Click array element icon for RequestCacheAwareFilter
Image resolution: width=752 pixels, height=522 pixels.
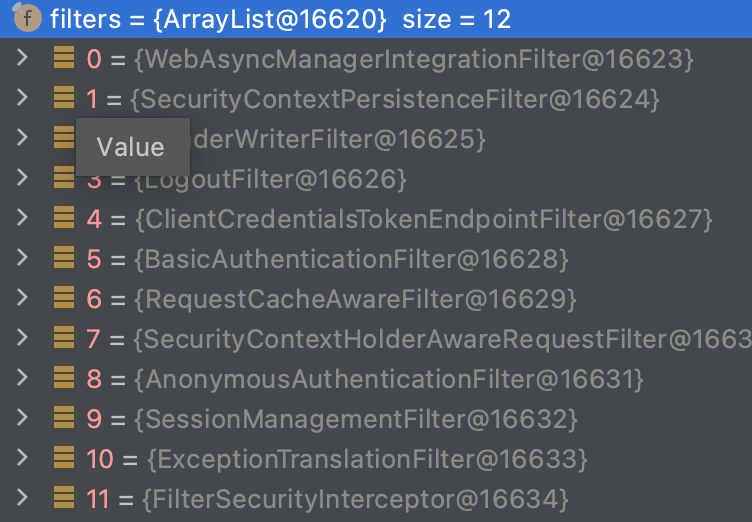click(64, 297)
